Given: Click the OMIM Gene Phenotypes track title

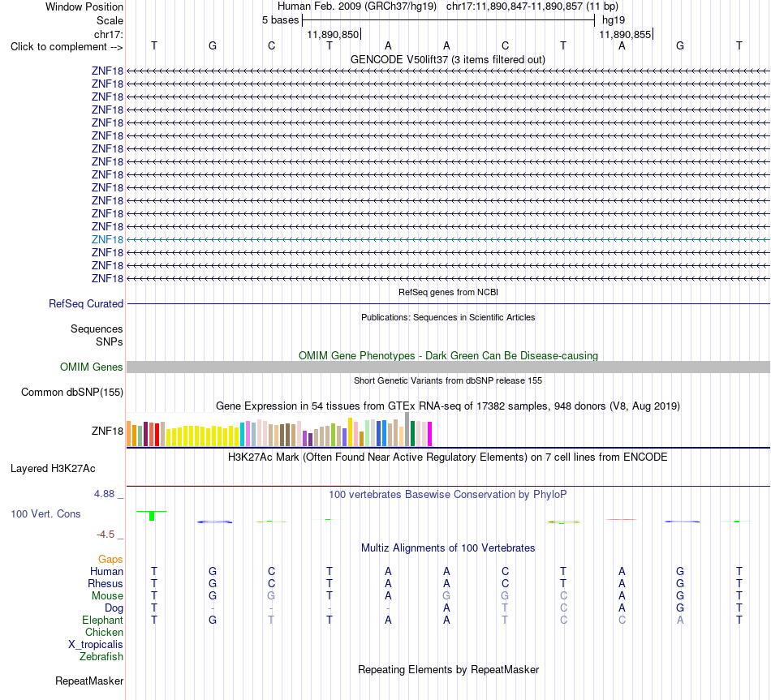Looking at the screenshot, I should point(448,355).
